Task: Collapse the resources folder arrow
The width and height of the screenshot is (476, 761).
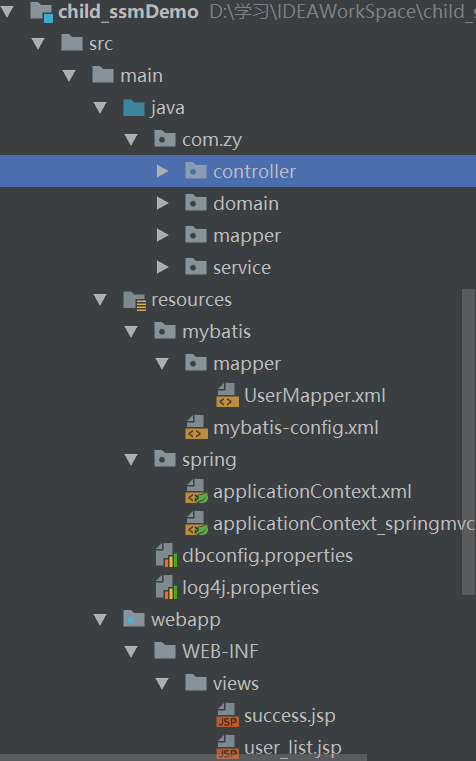Action: (100, 299)
